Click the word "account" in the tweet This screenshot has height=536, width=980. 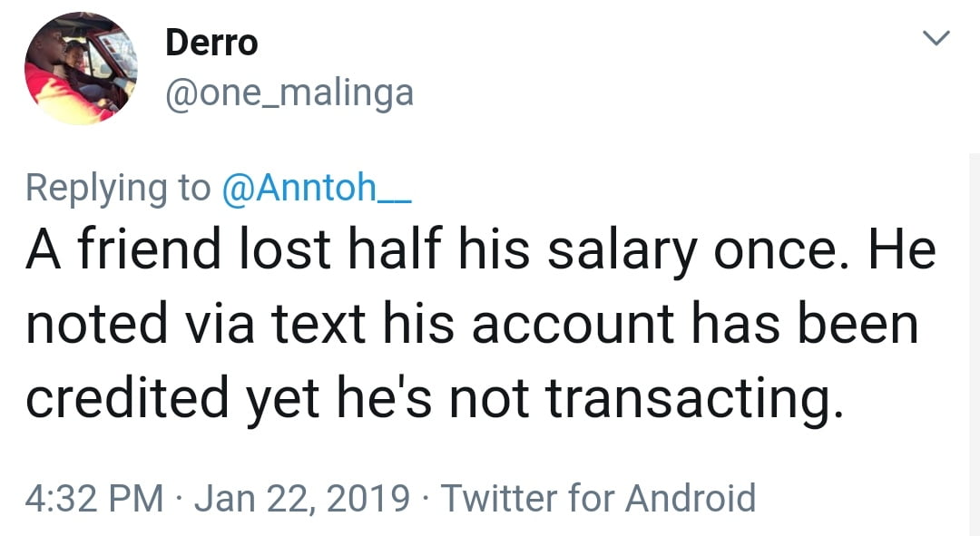click(575, 324)
